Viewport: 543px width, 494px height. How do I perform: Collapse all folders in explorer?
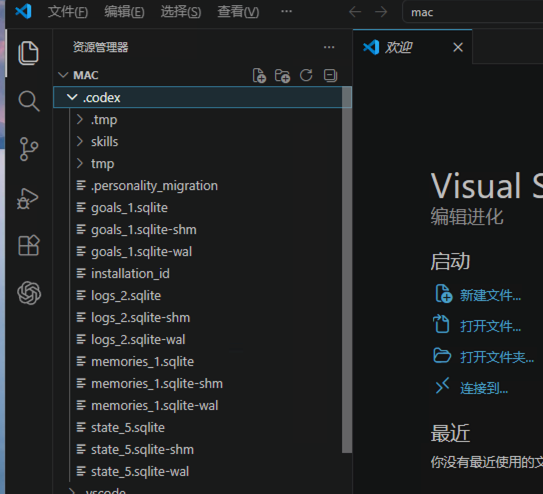[x=330, y=75]
